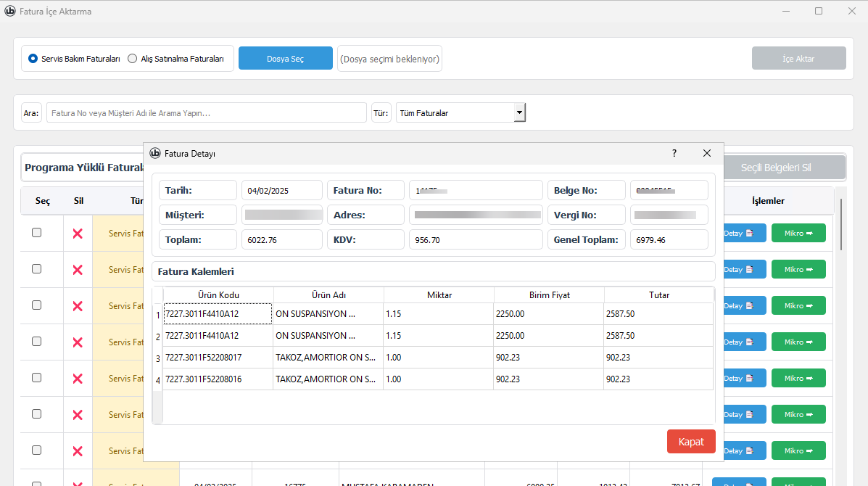The height and width of the screenshot is (486, 868).
Task: Click the help question mark in Fatura Detayı
Action: click(x=674, y=153)
